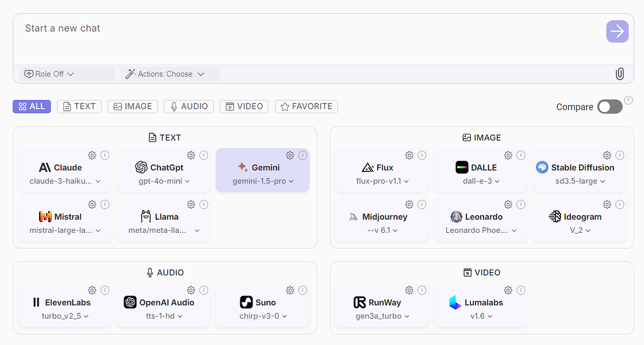Expand claude-3-haiku model version dropdown
The width and height of the screenshot is (644, 345).
click(65, 181)
